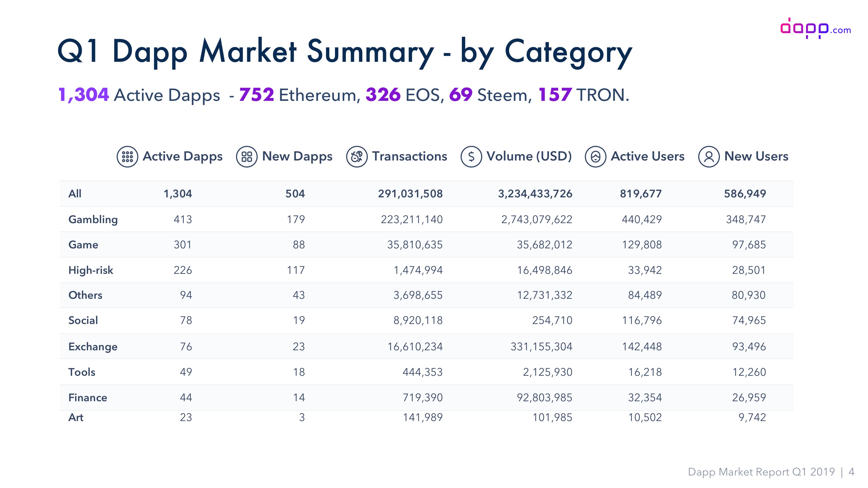Image resolution: width=868 pixels, height=488 pixels.
Task: Click the Volume (USD) header text
Action: [x=529, y=156]
